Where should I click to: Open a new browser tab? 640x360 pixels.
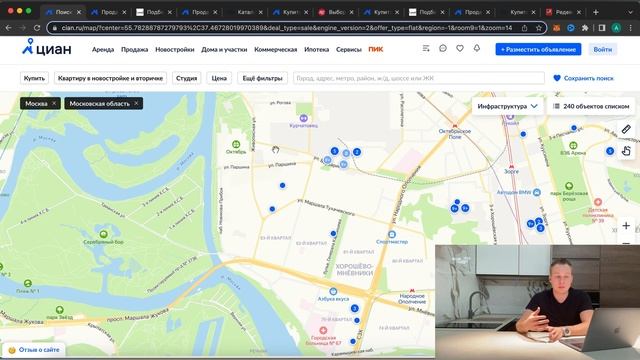tap(596, 12)
